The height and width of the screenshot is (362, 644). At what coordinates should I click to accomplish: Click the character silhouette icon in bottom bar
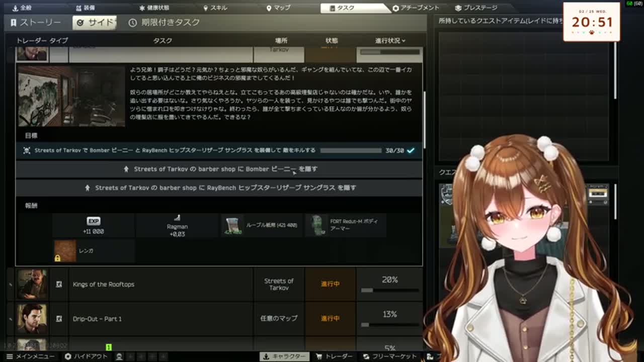coord(119,356)
